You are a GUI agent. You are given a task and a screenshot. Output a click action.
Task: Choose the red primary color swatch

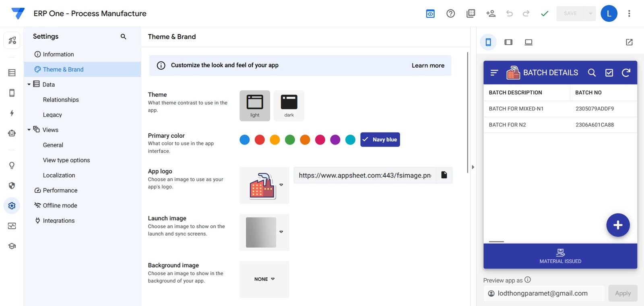260,140
